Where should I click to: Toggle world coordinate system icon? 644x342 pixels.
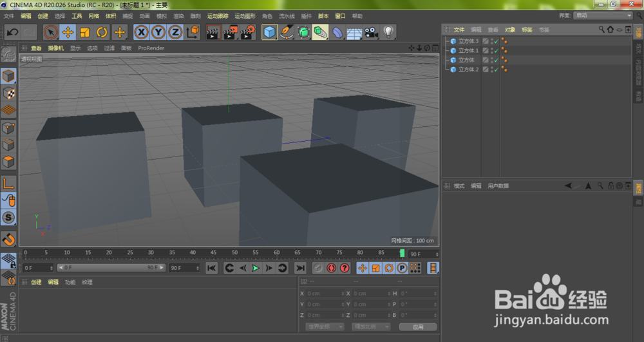tap(193, 32)
